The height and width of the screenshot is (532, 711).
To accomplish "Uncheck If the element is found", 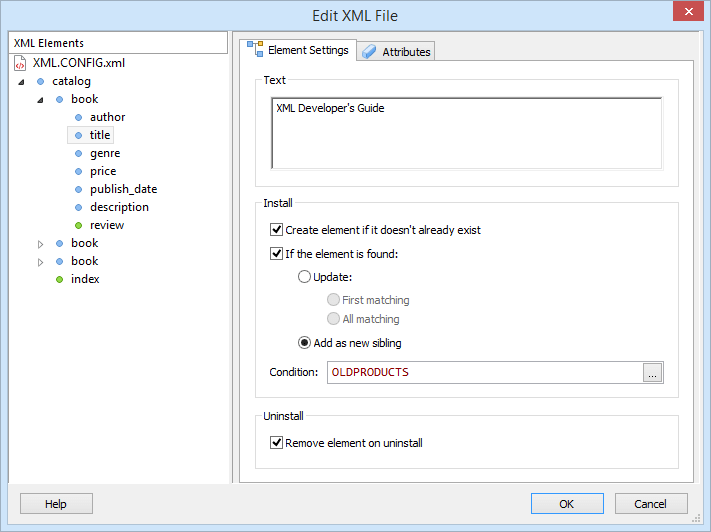I will click(x=276, y=254).
